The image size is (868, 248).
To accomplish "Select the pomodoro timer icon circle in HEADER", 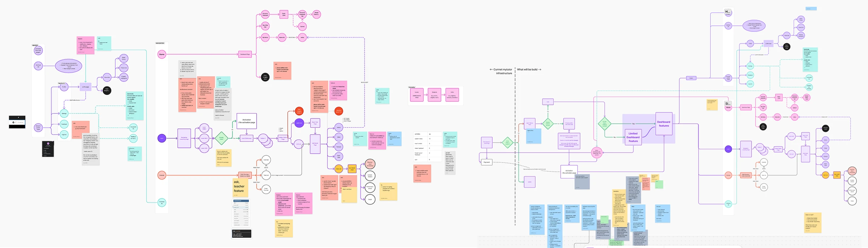I will click(38, 51).
